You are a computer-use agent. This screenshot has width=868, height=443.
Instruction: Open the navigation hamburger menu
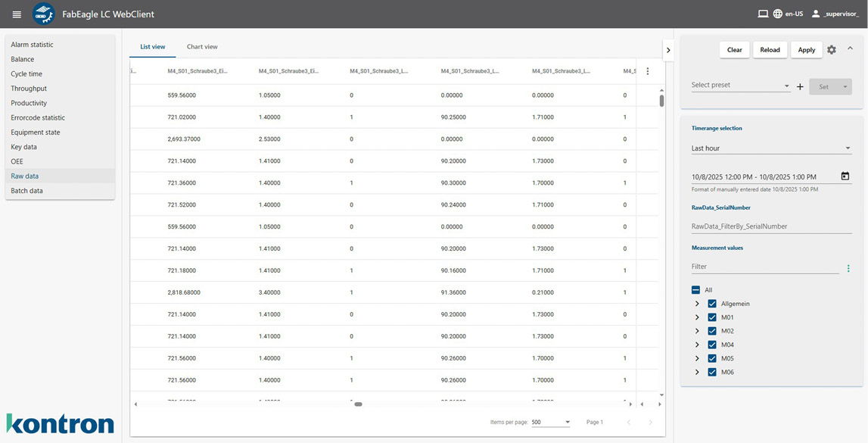click(16, 13)
